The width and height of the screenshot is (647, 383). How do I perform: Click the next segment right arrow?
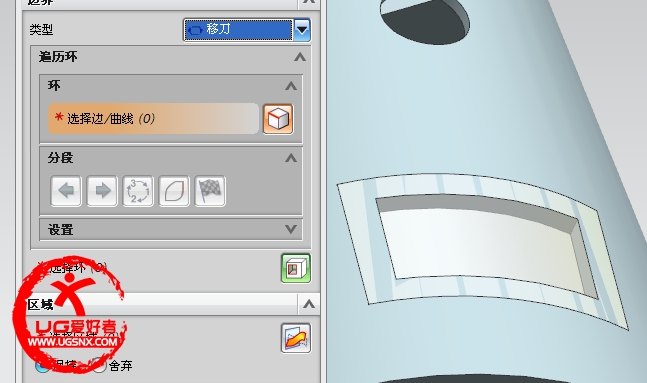click(x=102, y=191)
